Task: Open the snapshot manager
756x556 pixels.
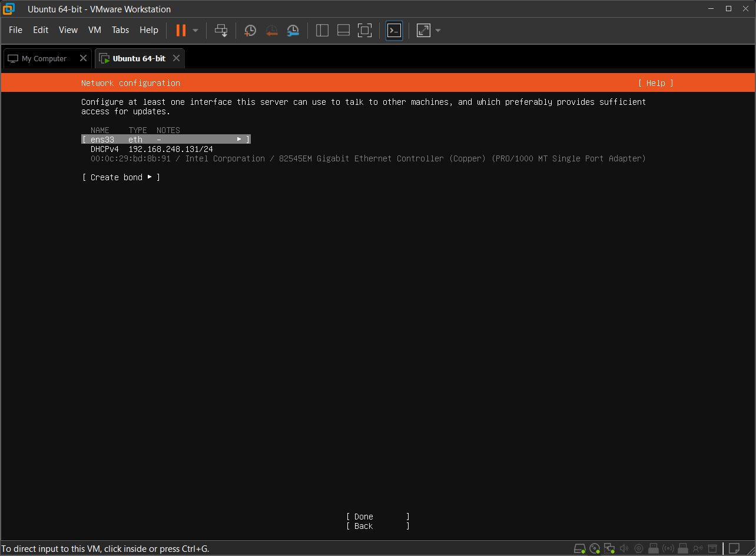Action: tap(293, 30)
